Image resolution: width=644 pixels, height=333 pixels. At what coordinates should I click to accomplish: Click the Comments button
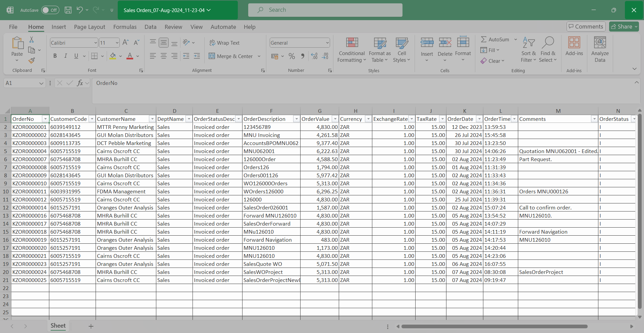click(586, 27)
